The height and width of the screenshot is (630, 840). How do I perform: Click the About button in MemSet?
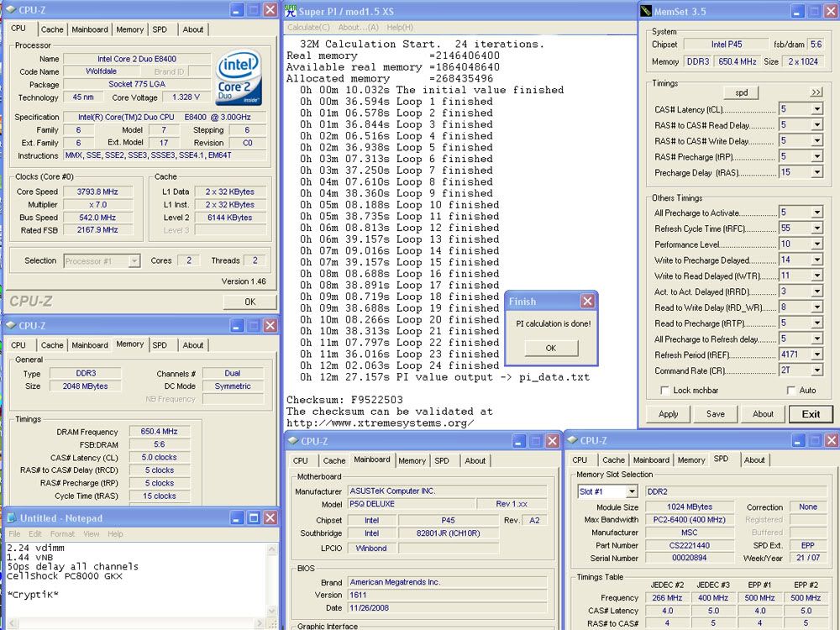click(x=763, y=413)
